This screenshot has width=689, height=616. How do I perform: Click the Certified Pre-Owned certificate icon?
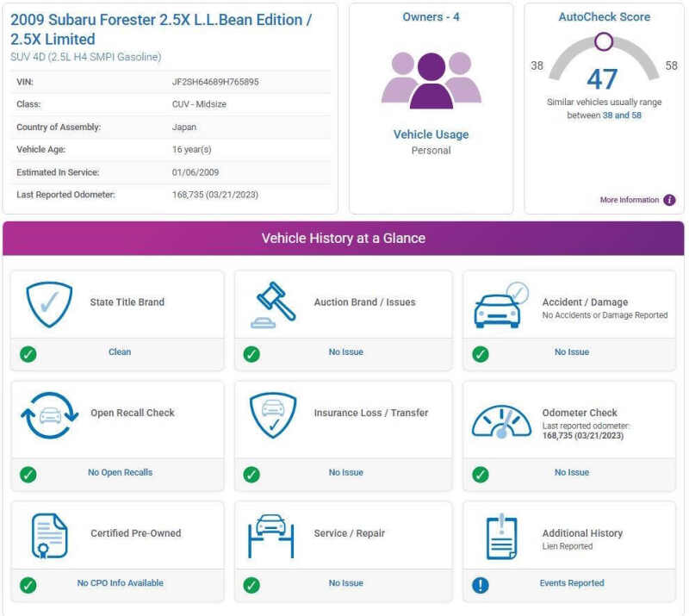49,535
